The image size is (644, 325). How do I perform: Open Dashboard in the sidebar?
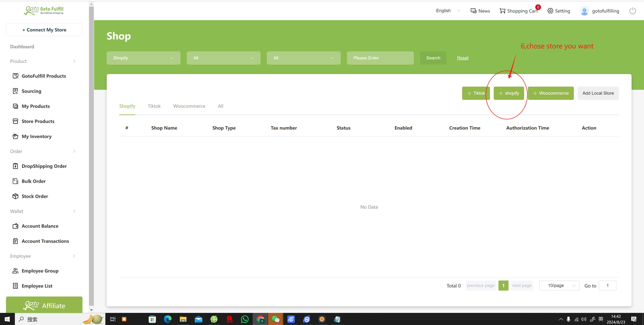point(22,47)
